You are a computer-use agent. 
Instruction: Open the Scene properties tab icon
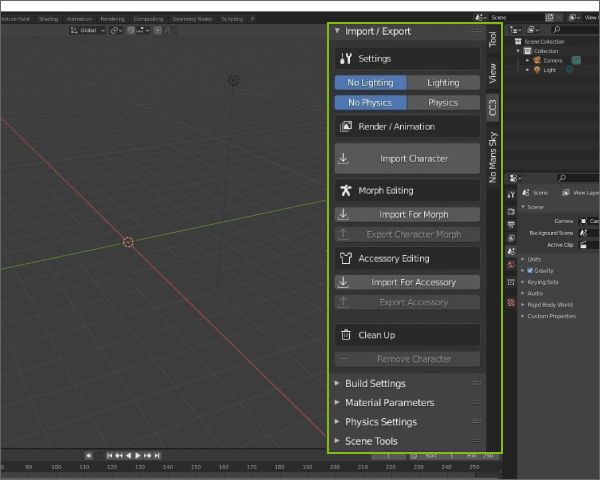tap(511, 251)
